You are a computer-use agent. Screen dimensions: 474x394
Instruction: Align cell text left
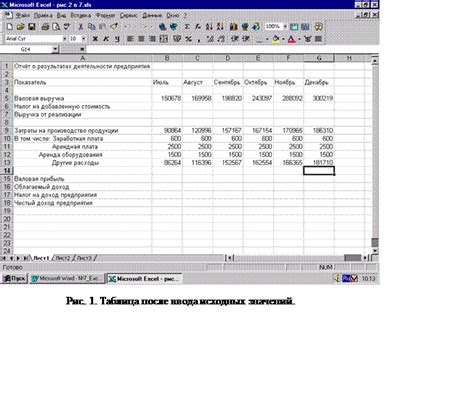pos(130,39)
